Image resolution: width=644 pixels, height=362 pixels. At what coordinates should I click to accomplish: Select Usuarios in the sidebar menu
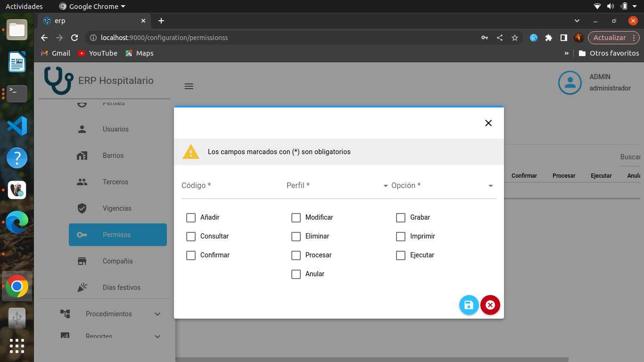116,129
